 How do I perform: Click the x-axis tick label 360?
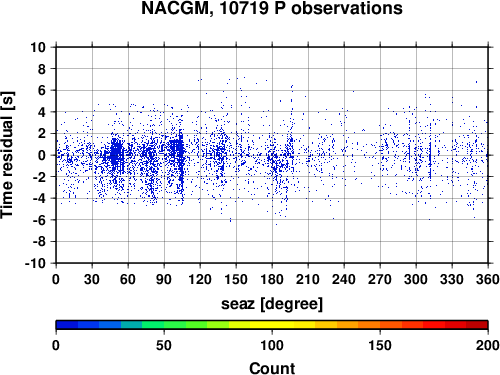coord(488,279)
